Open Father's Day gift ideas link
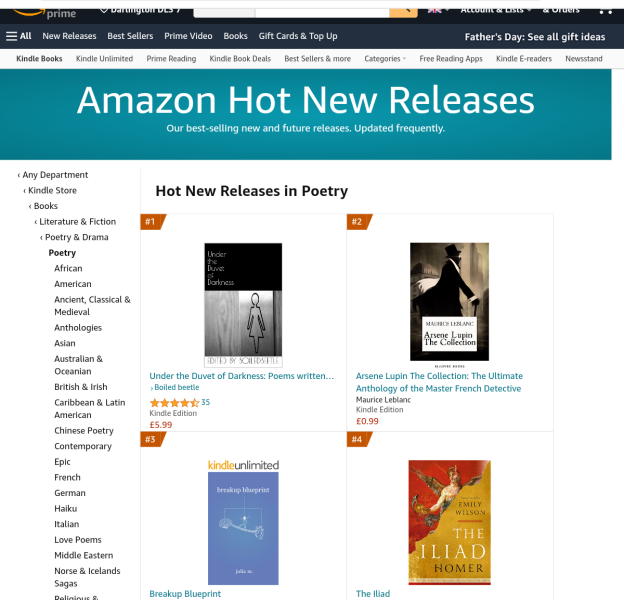 coord(535,37)
